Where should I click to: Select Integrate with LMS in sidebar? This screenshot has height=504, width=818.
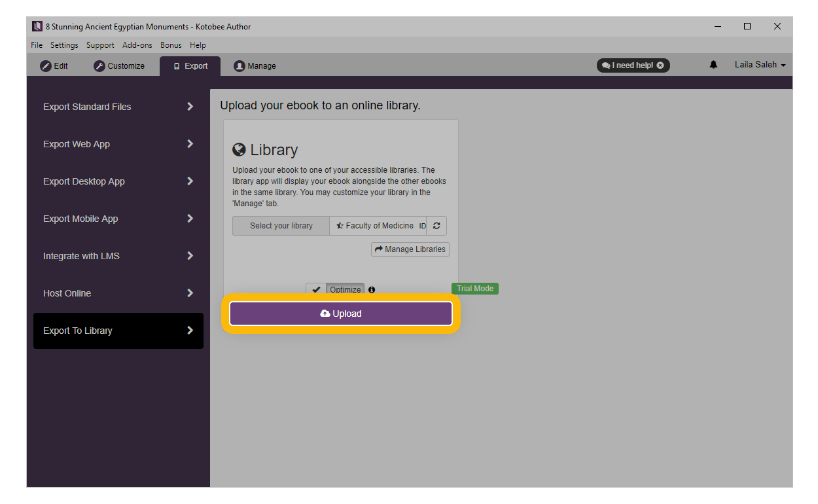click(118, 256)
